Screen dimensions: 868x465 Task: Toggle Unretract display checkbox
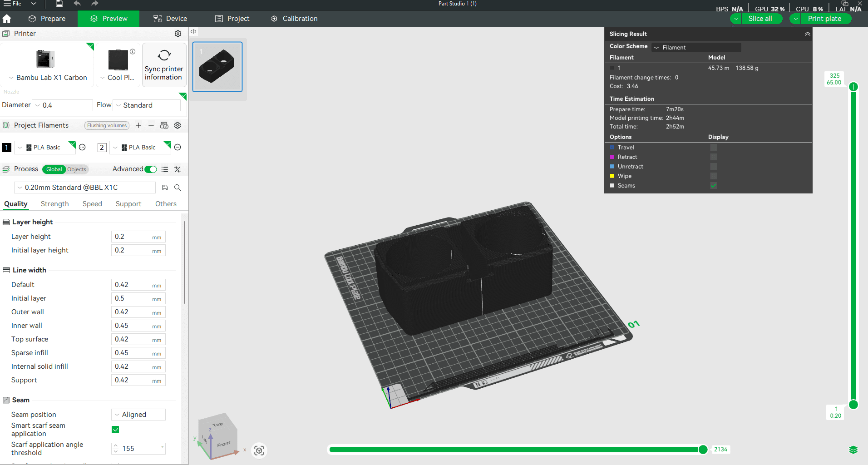click(714, 167)
